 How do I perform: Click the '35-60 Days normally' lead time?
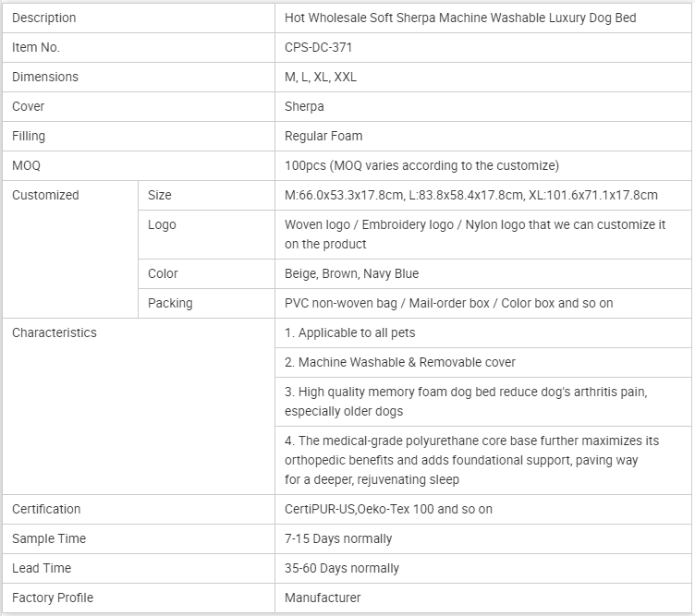[x=342, y=569]
